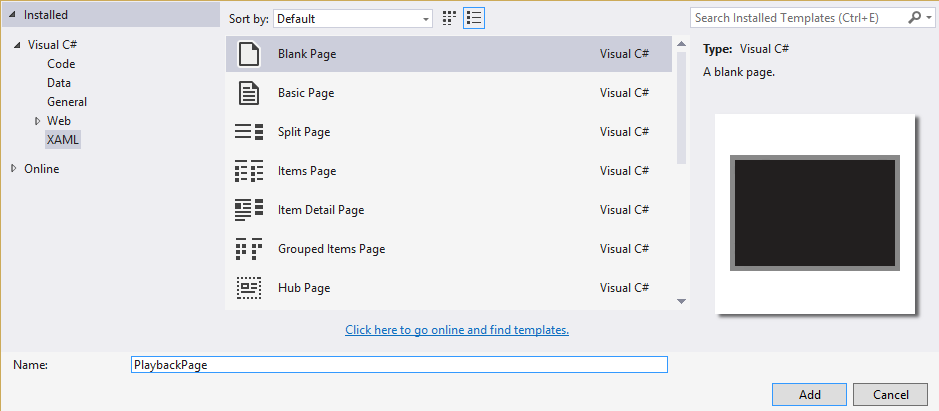939x411 pixels.
Task: Click the Installed header label
Action: pyautogui.click(x=46, y=15)
